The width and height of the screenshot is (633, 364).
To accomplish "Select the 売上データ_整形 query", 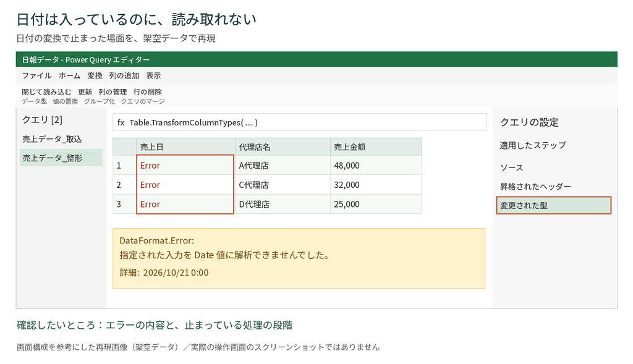I will click(61, 158).
